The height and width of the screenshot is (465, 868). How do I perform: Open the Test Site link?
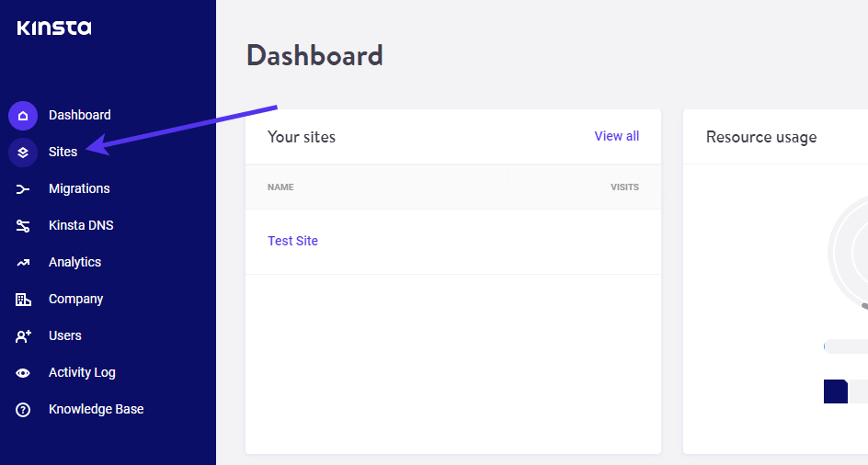click(x=292, y=241)
